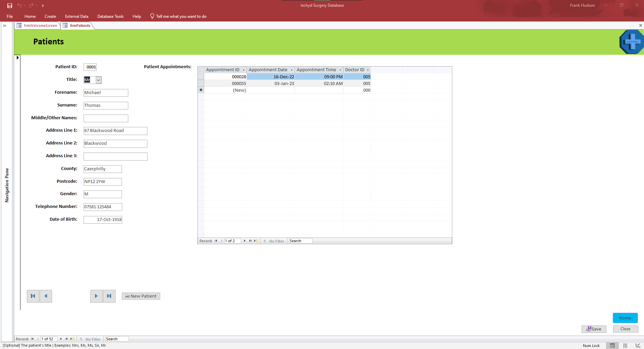This screenshot has width=644, height=349.
Task: Open Appointment Date column filter dropdown
Action: coord(291,70)
